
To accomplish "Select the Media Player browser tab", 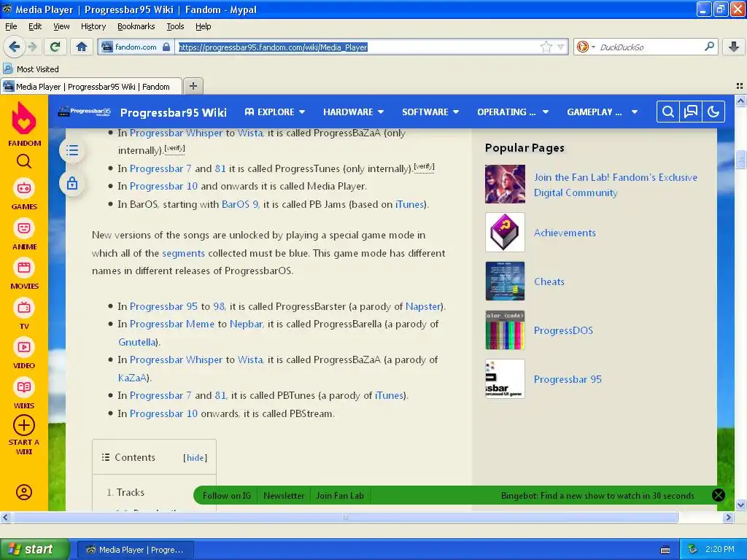I will [91, 86].
